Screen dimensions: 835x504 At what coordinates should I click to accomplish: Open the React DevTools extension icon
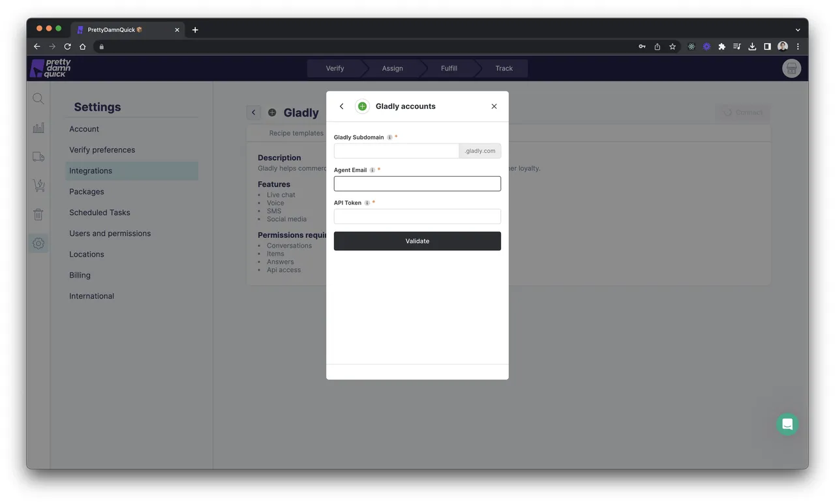691,46
